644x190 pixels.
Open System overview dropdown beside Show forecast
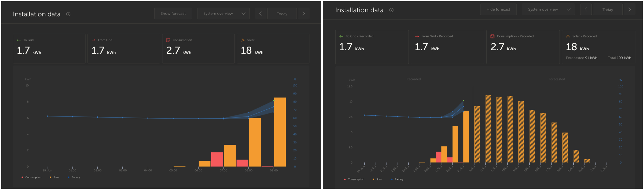point(223,14)
